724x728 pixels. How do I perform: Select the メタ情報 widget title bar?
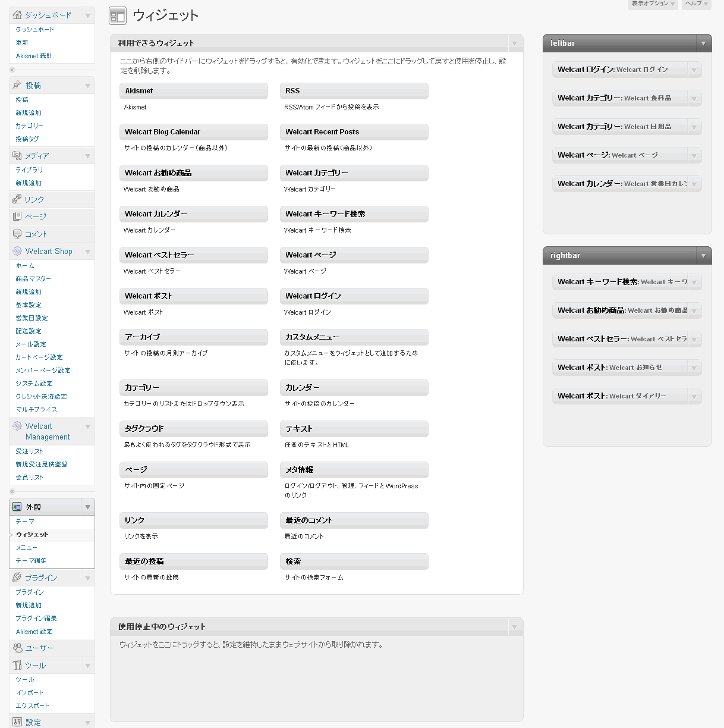pyautogui.click(x=354, y=470)
